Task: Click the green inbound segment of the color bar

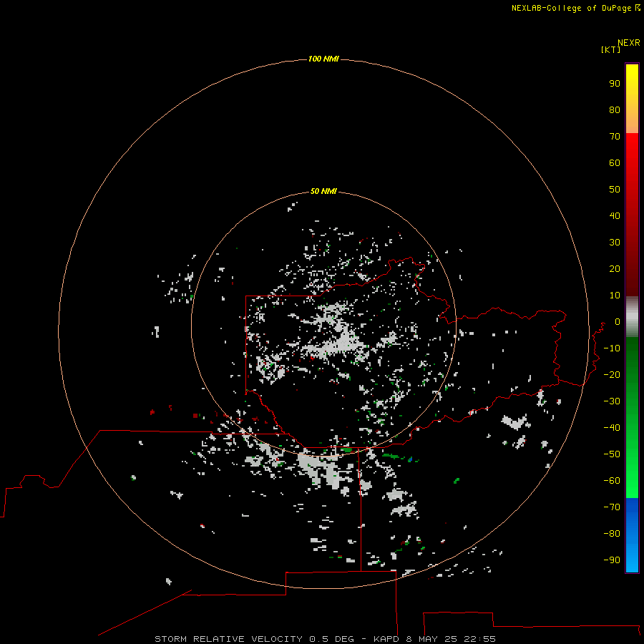Action: pyautogui.click(x=632, y=417)
